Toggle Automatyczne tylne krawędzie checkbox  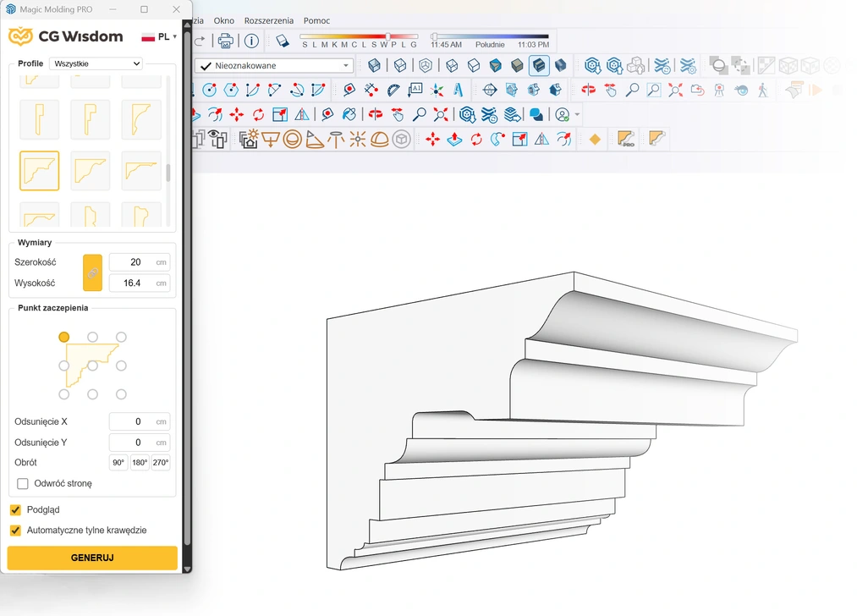[x=15, y=531]
